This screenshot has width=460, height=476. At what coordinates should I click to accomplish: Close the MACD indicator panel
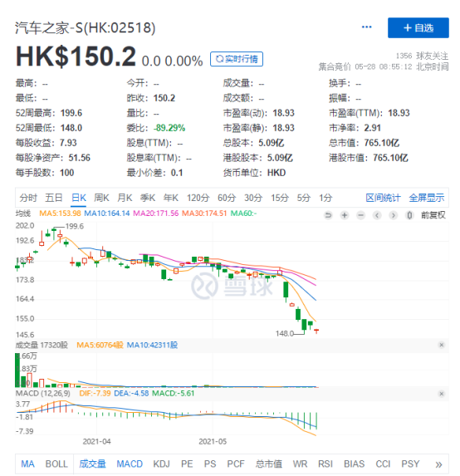(x=442, y=394)
